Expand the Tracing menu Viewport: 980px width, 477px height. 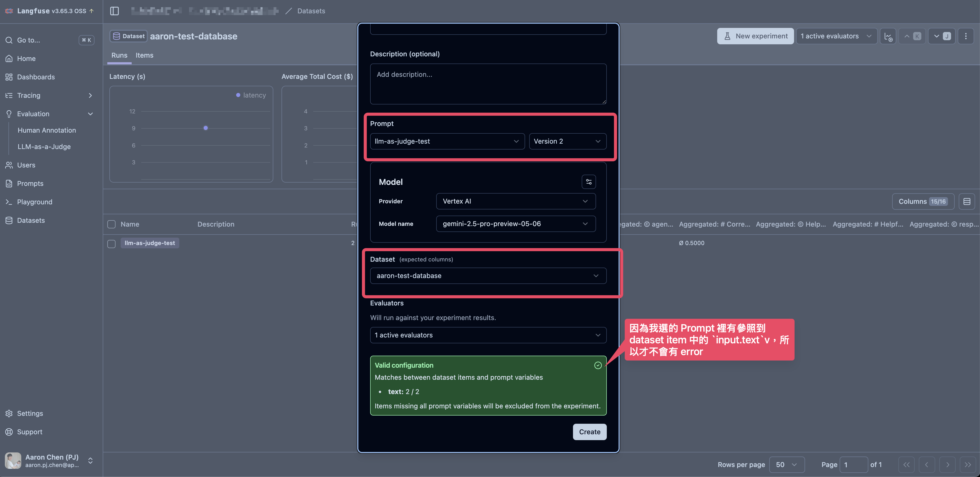click(50, 96)
